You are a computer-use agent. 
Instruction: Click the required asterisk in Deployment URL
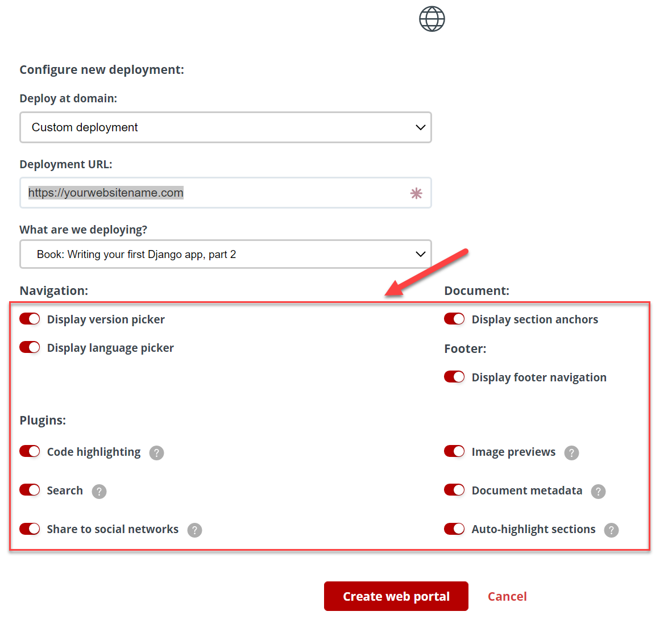(x=416, y=193)
